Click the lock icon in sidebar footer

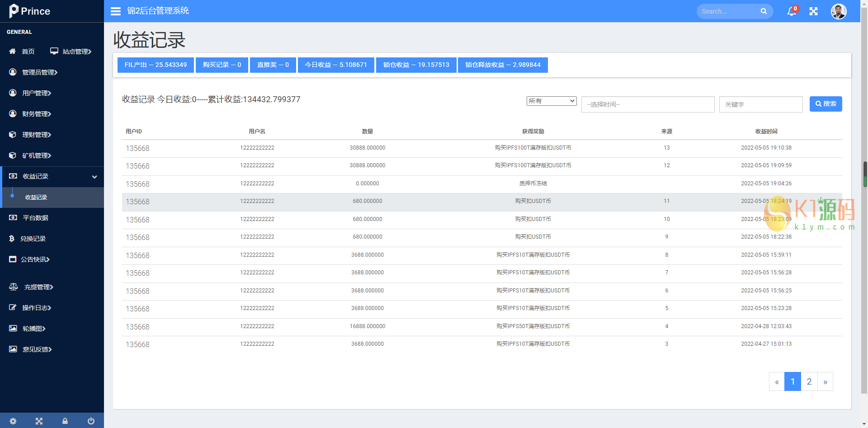pos(65,421)
